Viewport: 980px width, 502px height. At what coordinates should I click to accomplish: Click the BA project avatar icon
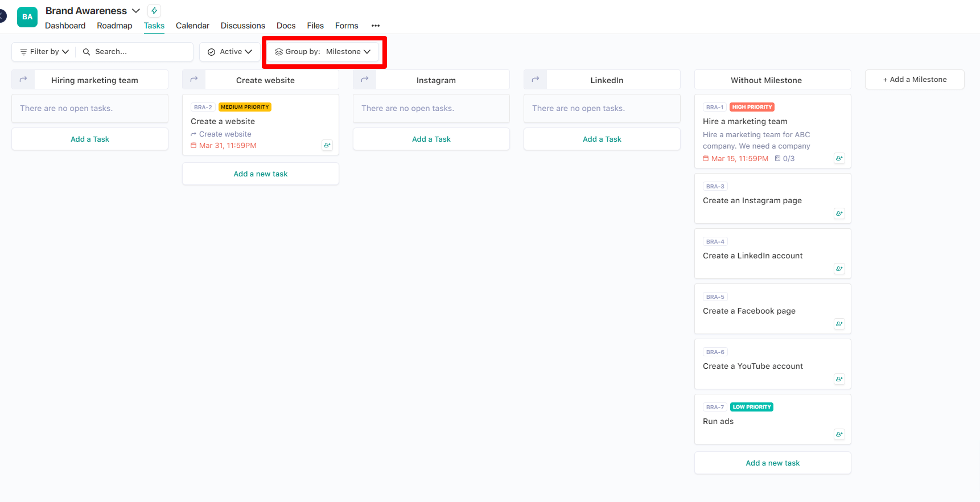click(x=27, y=17)
